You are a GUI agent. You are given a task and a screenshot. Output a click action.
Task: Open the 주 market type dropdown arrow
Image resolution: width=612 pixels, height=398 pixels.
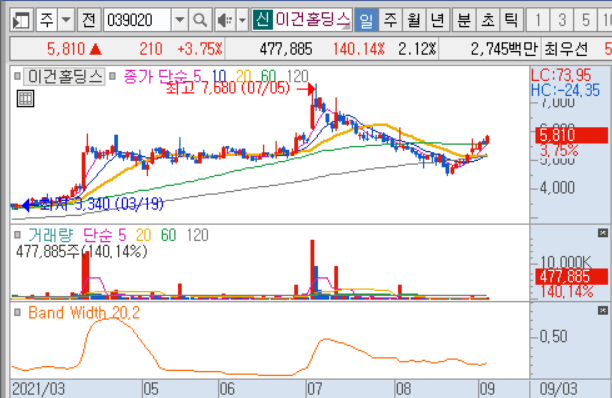click(x=66, y=20)
